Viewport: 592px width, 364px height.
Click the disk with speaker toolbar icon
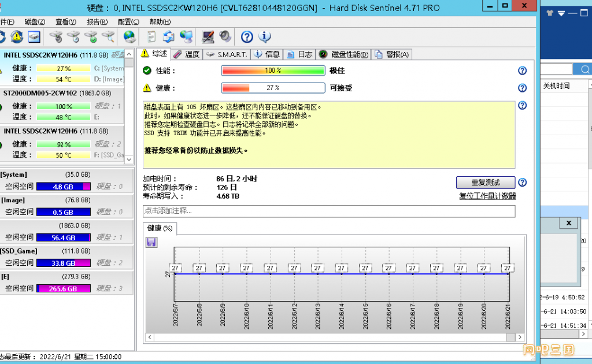point(56,36)
